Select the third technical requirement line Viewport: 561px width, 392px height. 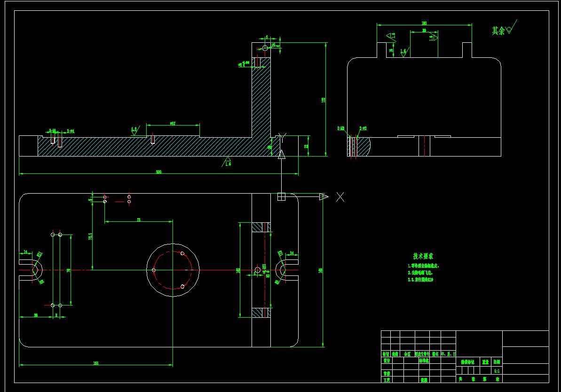[420, 279]
